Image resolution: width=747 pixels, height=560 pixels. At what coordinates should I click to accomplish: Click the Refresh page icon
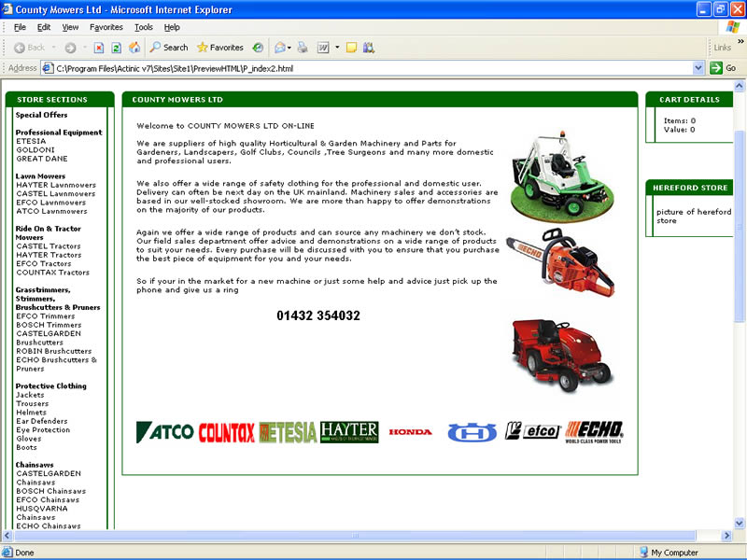tap(117, 48)
